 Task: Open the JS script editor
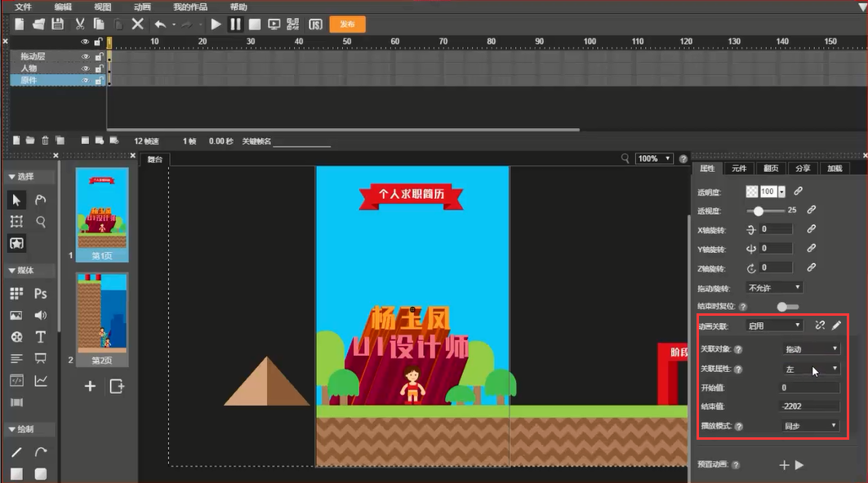[315, 24]
